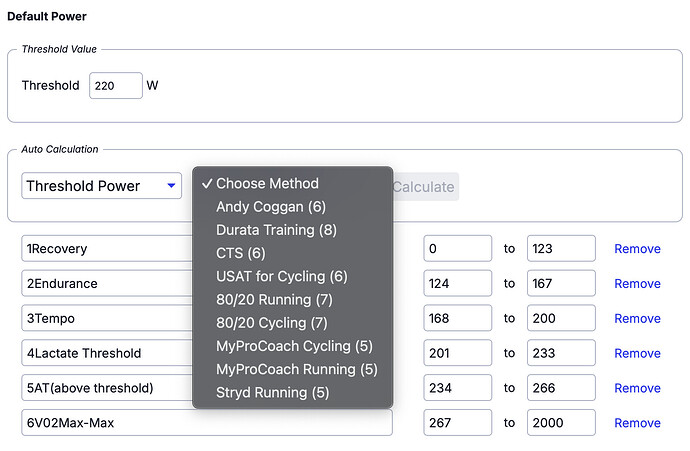
Task: Remove the 6V02Max-Max zone
Action: click(x=637, y=423)
